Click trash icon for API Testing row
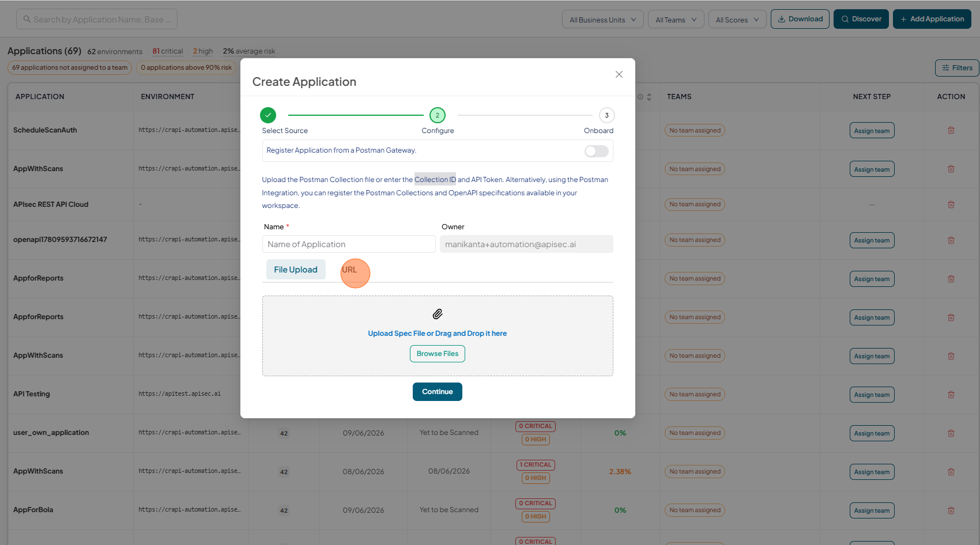The width and height of the screenshot is (980, 545). pyautogui.click(x=951, y=395)
